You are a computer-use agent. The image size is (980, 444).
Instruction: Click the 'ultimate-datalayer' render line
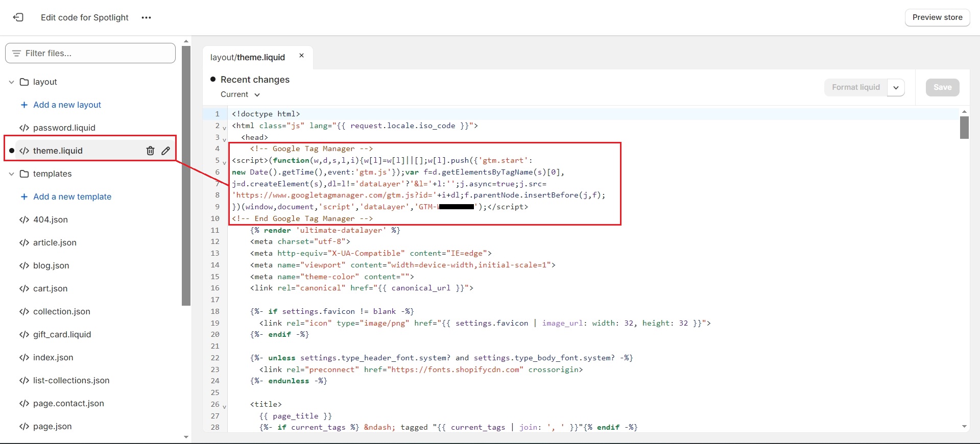click(x=325, y=230)
